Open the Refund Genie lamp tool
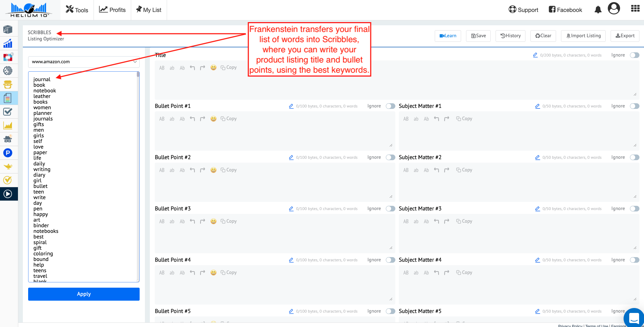 pyautogui.click(x=8, y=166)
